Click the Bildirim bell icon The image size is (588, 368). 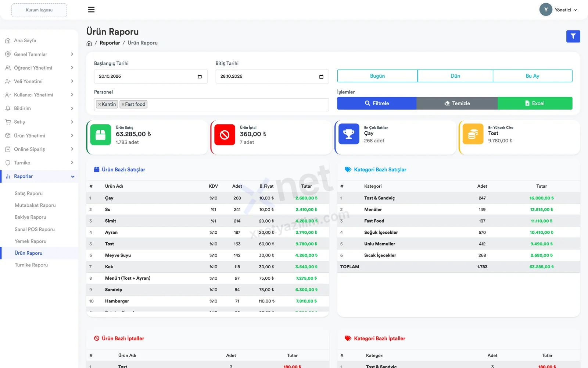click(8, 109)
